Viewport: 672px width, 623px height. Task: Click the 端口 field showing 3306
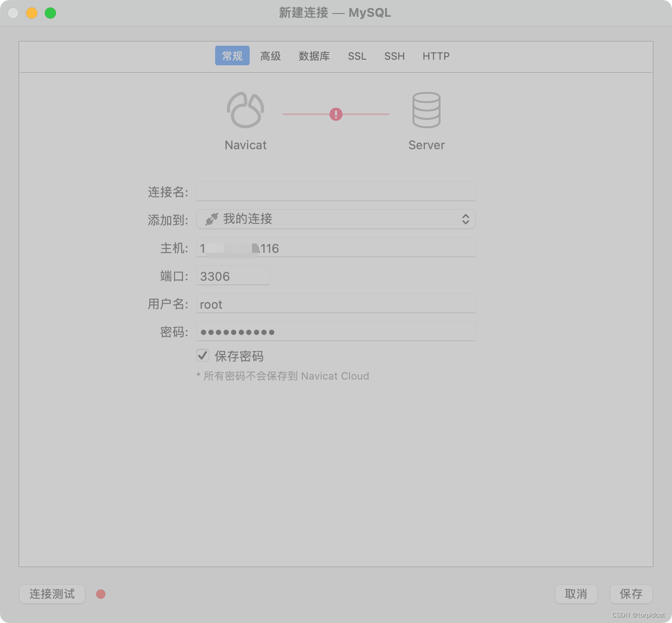pyautogui.click(x=233, y=275)
